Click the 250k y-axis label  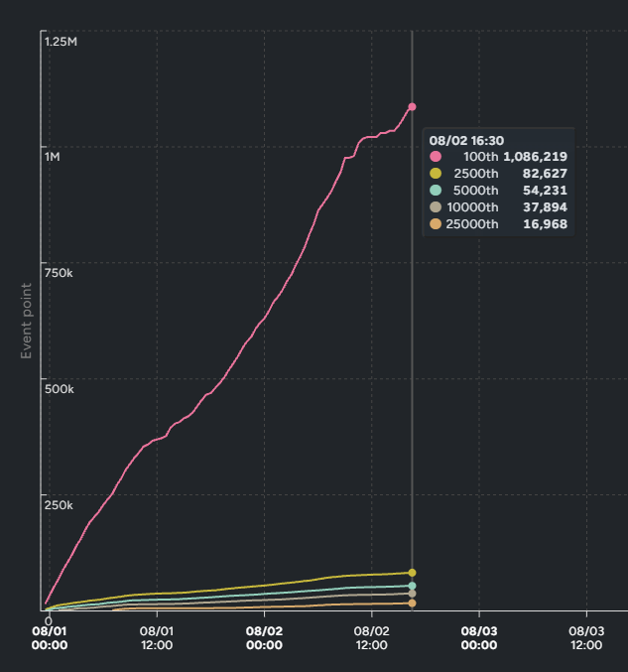pyautogui.click(x=59, y=505)
